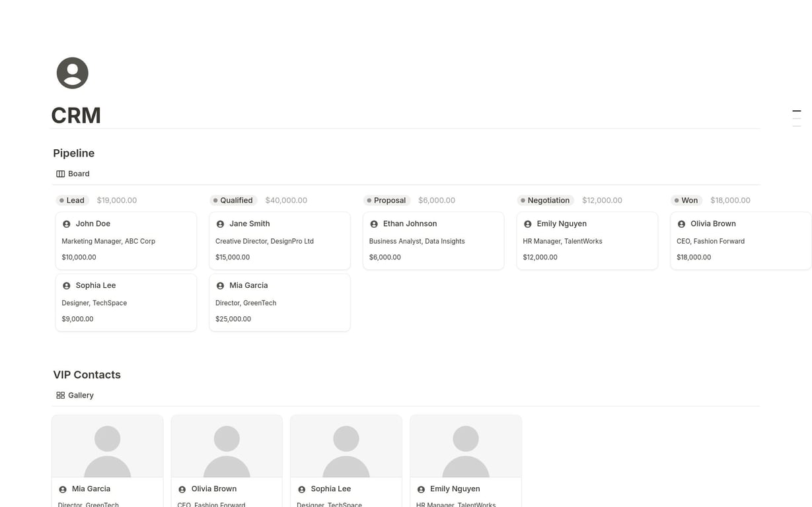Image resolution: width=812 pixels, height=507 pixels.
Task: Select the Proposal status column tag
Action: (387, 200)
